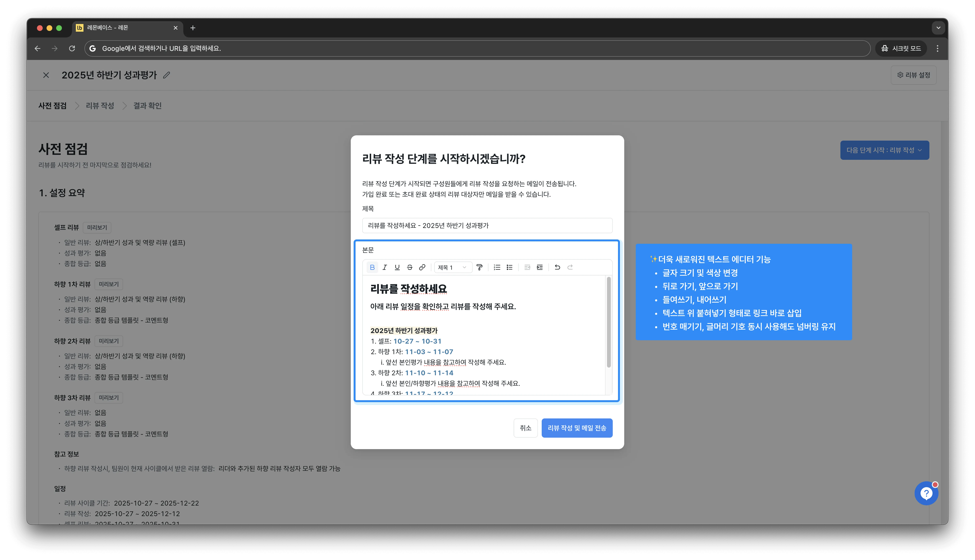Viewport: 975px width, 560px height.
Task: Apply italic formatting in the editor
Action: [384, 267]
